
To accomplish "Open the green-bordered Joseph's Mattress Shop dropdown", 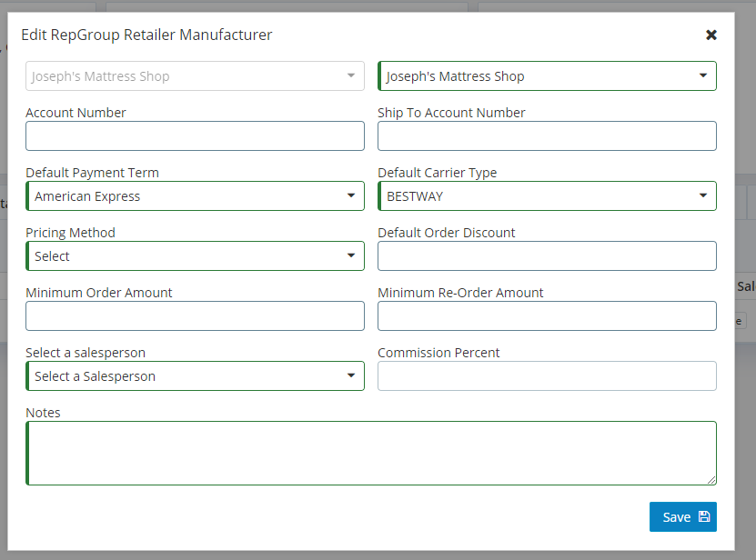I will pos(548,76).
